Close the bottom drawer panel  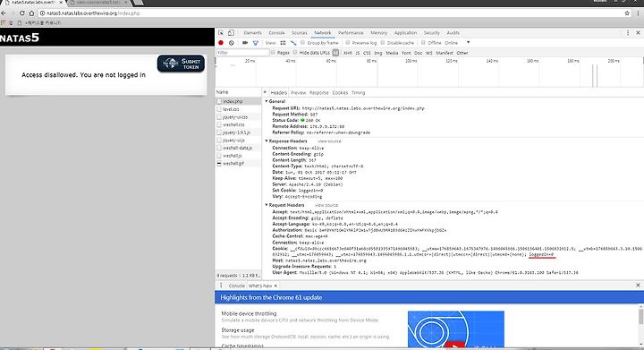[x=638, y=285]
